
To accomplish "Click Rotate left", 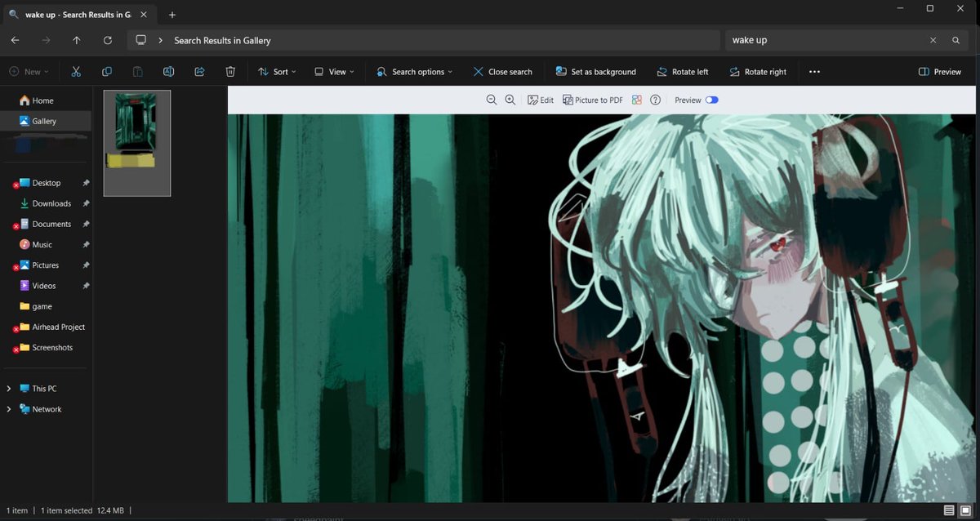I will [x=682, y=72].
